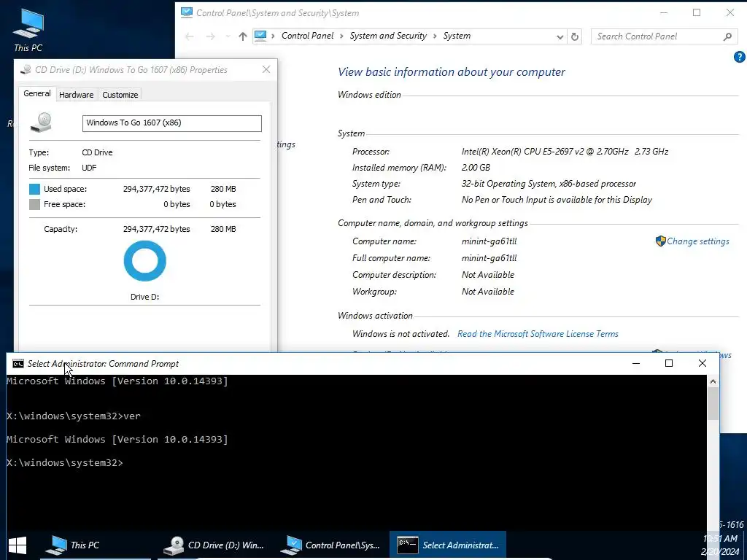Click Windows is not activated text
The height and width of the screenshot is (560, 747).
[400, 334]
